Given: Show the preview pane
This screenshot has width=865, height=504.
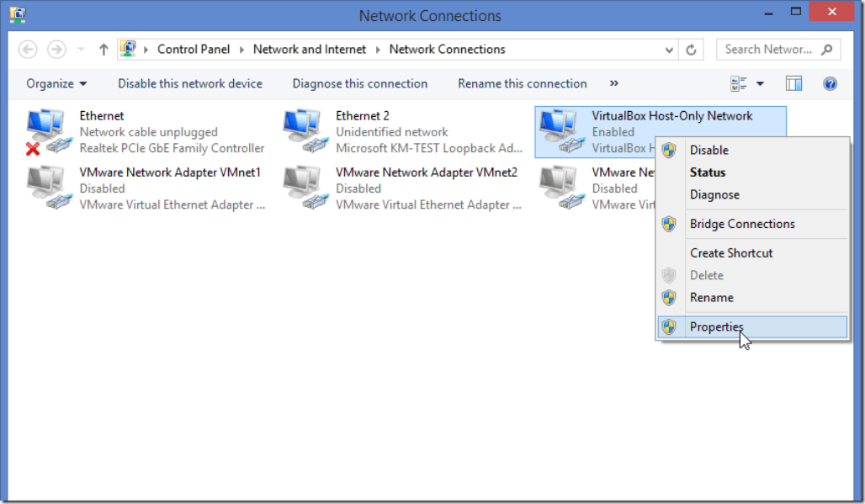Looking at the screenshot, I should pyautogui.click(x=793, y=84).
